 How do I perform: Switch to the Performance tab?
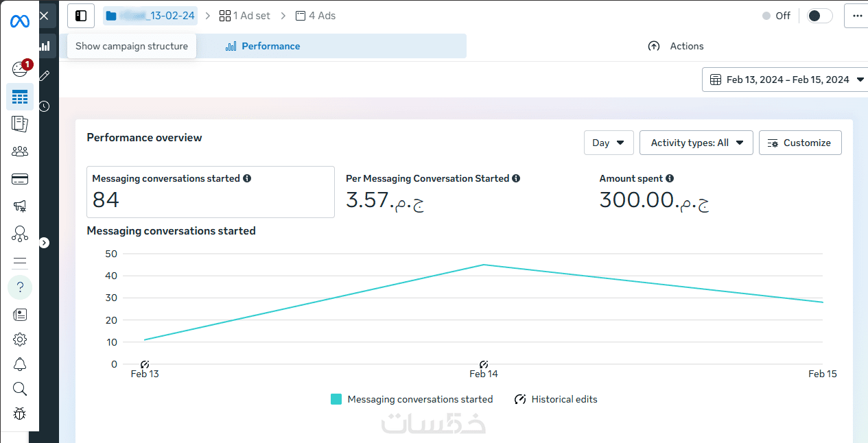[263, 46]
